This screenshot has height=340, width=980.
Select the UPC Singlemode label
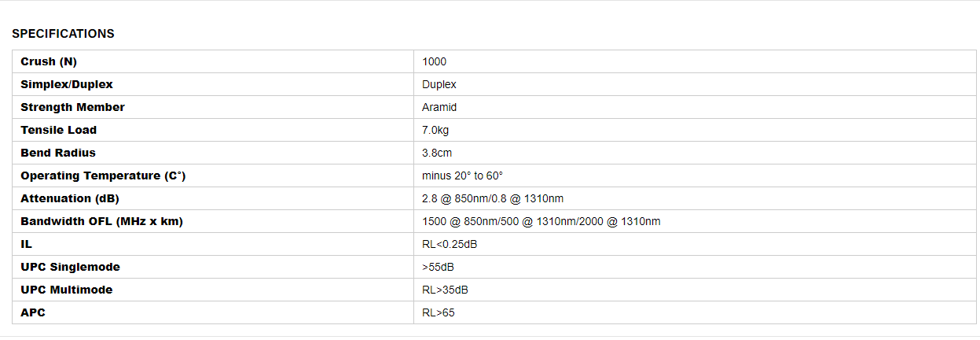[x=70, y=267]
